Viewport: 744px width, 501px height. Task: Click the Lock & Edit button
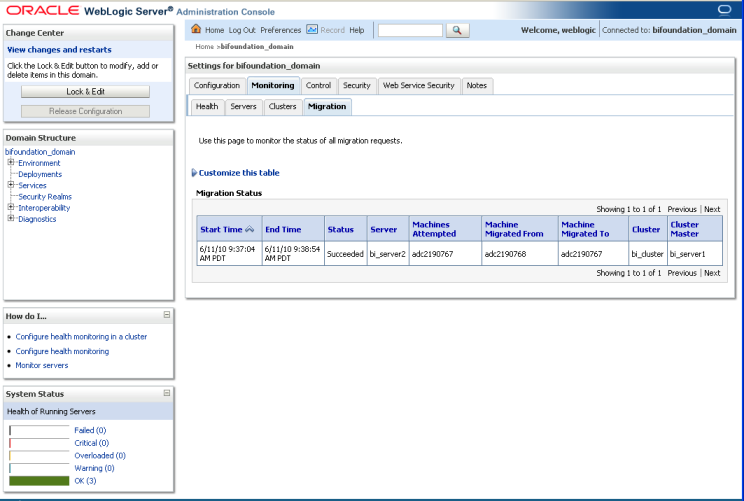point(85,92)
